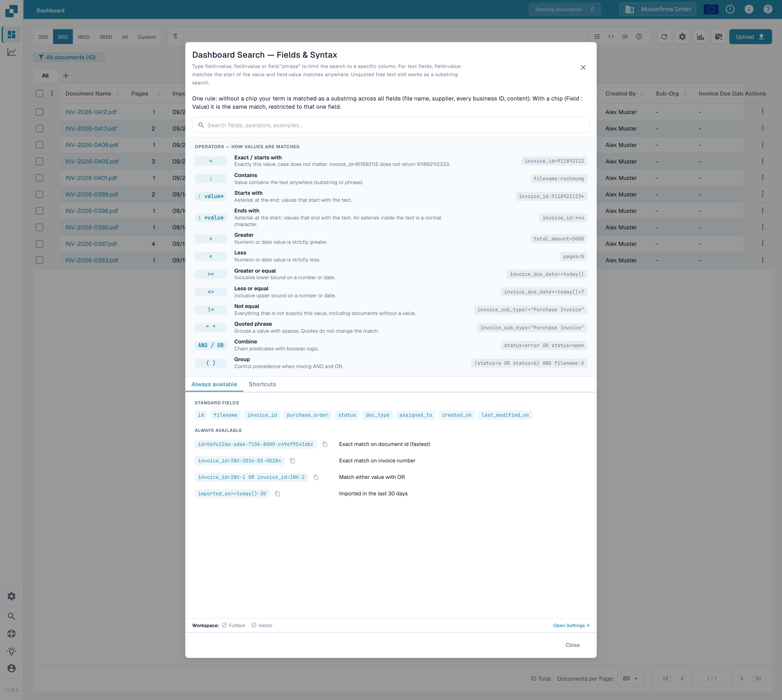Copy the imported_on>=today()-30 example
The image size is (782, 700).
(278, 494)
